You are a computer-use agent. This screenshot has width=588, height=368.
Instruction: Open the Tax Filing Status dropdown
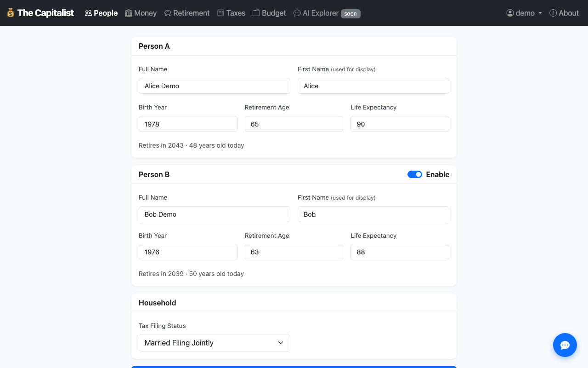coord(215,343)
